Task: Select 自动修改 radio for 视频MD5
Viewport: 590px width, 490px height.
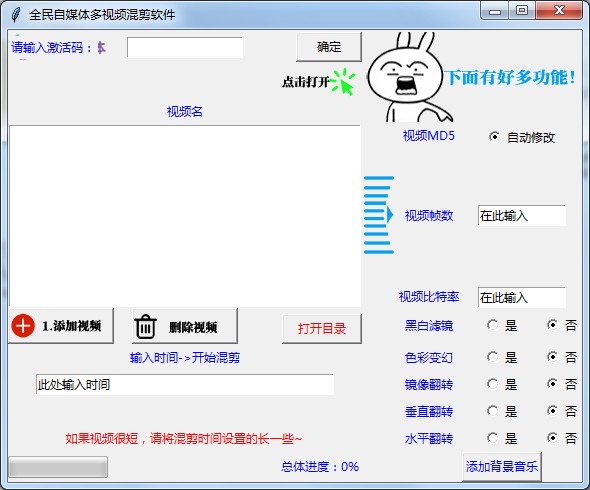Action: click(494, 137)
